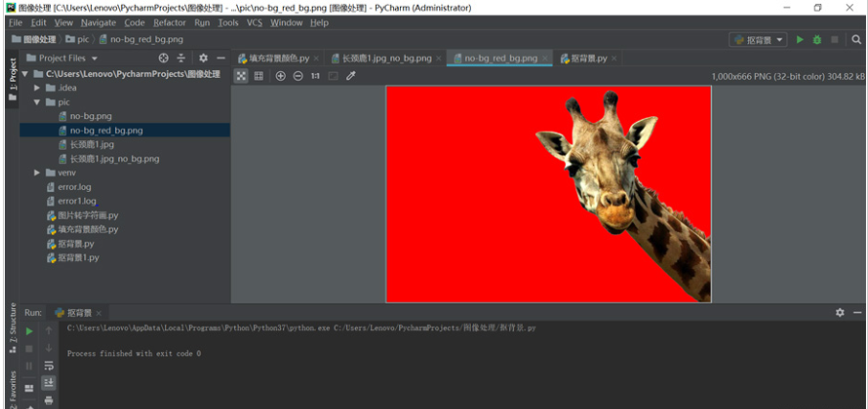Restore layout icon in Run panel
Viewport: 868px width, 409px height.
click(30, 388)
